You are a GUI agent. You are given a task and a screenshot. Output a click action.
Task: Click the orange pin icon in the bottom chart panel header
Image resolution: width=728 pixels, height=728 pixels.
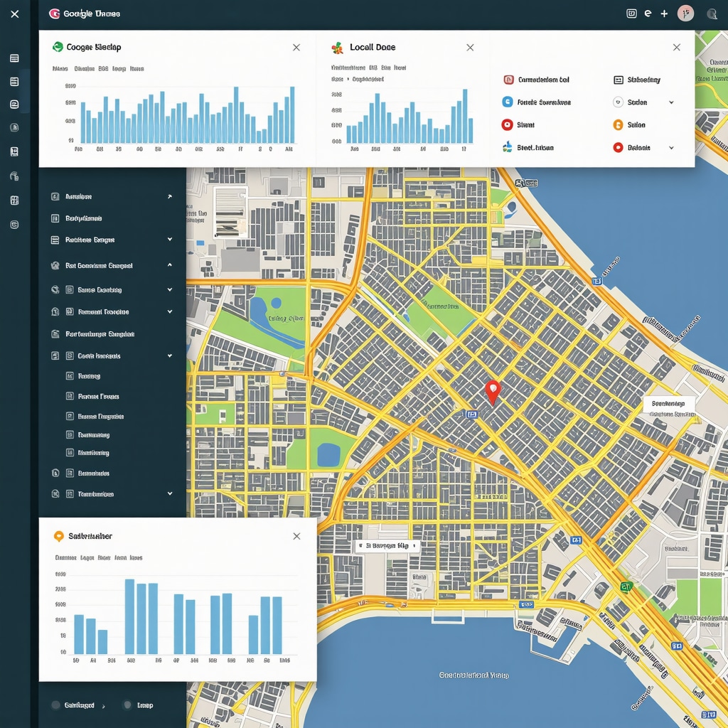click(x=58, y=536)
